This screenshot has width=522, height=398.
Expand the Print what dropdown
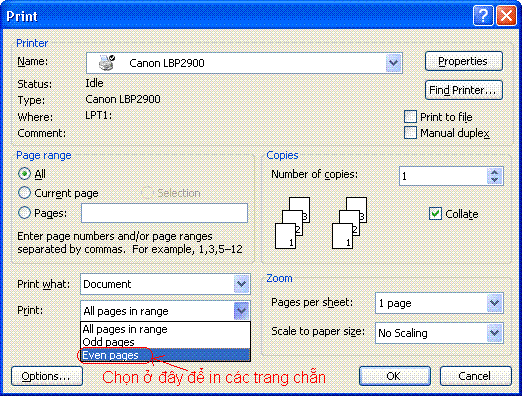[241, 284]
